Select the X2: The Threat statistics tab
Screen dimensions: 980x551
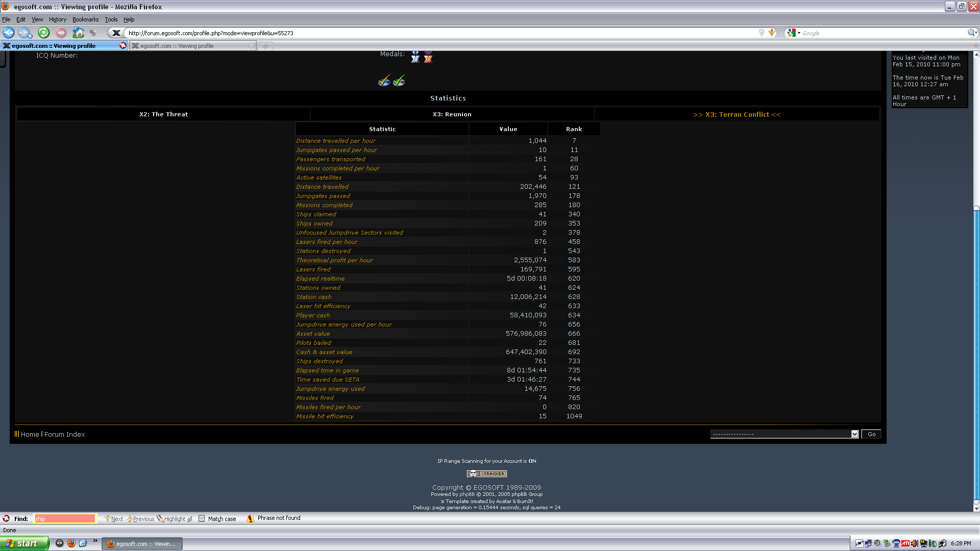pyautogui.click(x=163, y=114)
